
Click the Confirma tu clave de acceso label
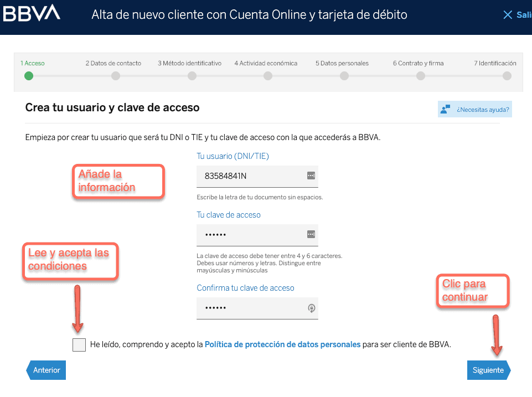tap(245, 288)
